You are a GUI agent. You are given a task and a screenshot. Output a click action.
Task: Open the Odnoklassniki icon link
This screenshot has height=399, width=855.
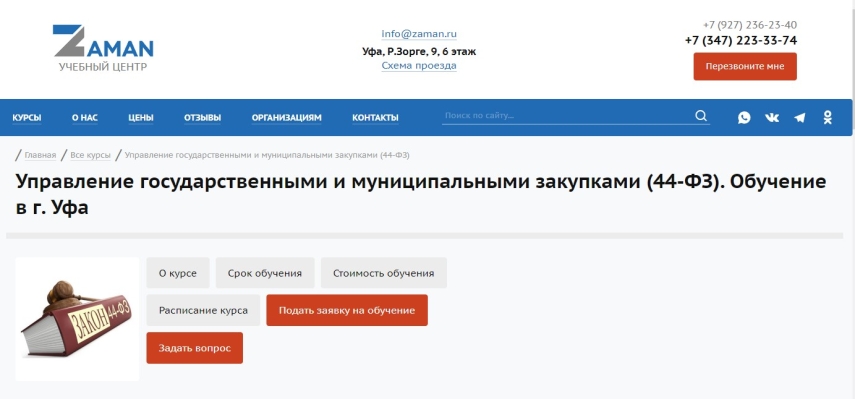828,117
